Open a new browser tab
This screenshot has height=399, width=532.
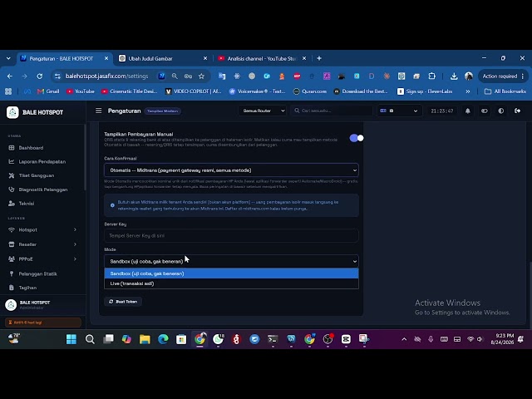(x=319, y=58)
